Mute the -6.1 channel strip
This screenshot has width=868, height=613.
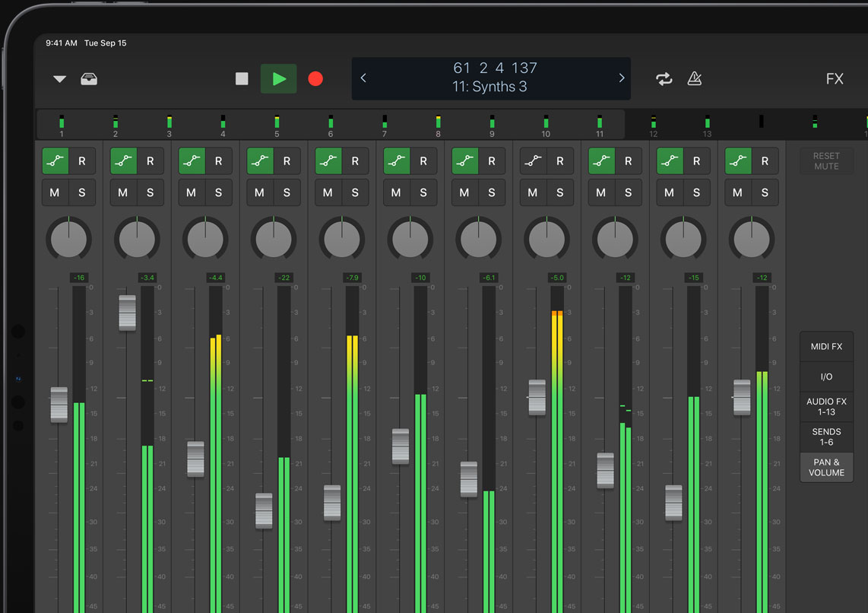(x=464, y=192)
